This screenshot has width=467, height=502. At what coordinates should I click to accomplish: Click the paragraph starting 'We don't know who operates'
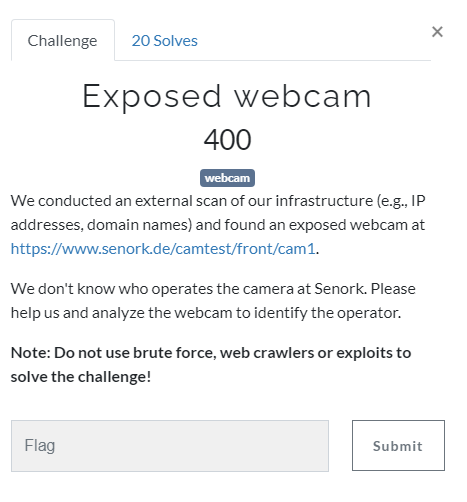coord(213,301)
